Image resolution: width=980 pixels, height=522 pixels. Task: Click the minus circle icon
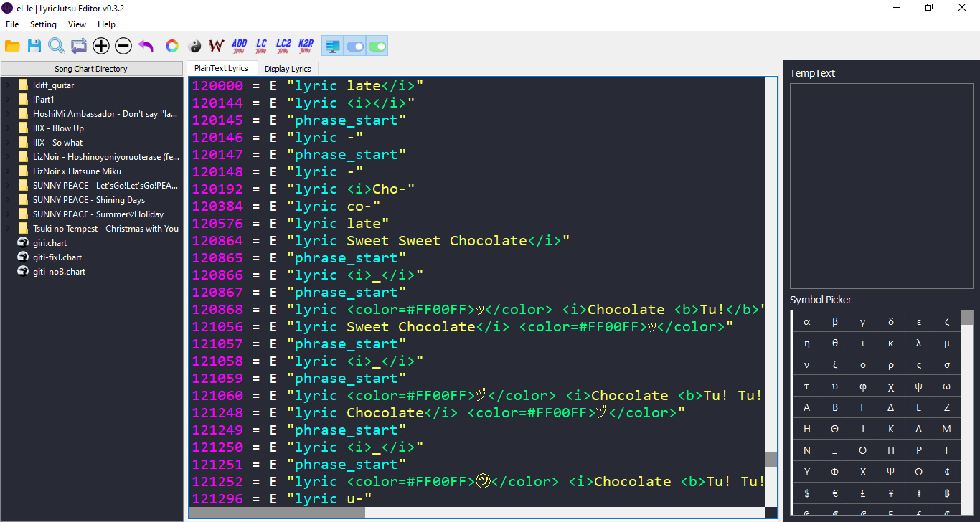[123, 46]
